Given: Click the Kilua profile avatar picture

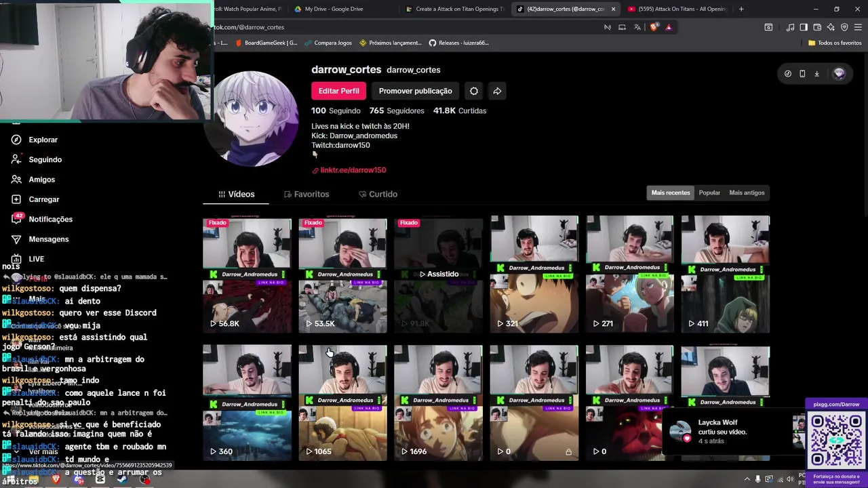Looking at the screenshot, I should click(x=252, y=119).
